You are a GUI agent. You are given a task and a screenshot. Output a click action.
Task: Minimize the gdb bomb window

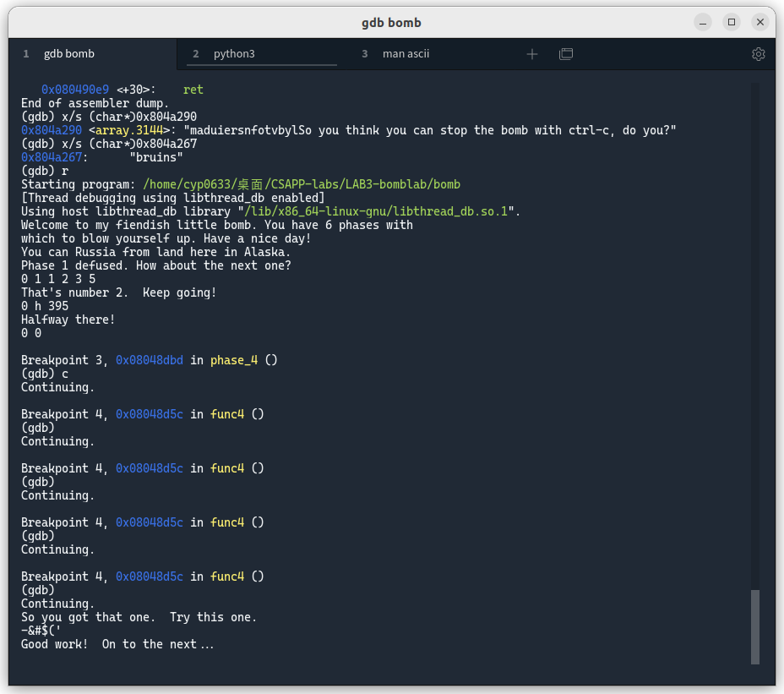tap(703, 22)
